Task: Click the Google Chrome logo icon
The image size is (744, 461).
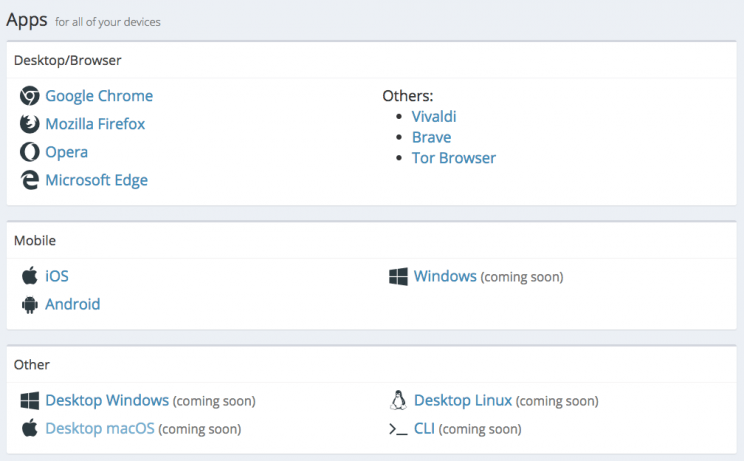Action: (29, 96)
